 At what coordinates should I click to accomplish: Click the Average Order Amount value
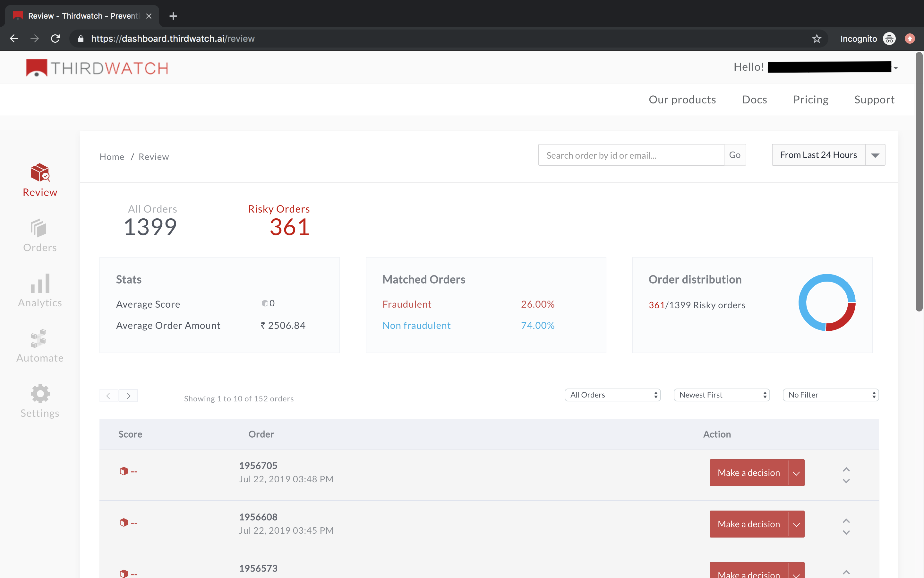pos(283,325)
